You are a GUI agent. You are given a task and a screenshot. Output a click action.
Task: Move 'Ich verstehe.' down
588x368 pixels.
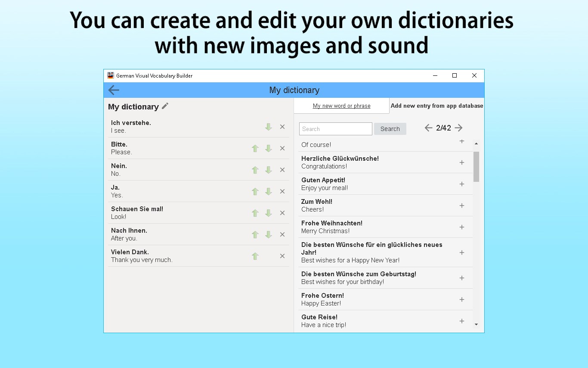point(269,127)
